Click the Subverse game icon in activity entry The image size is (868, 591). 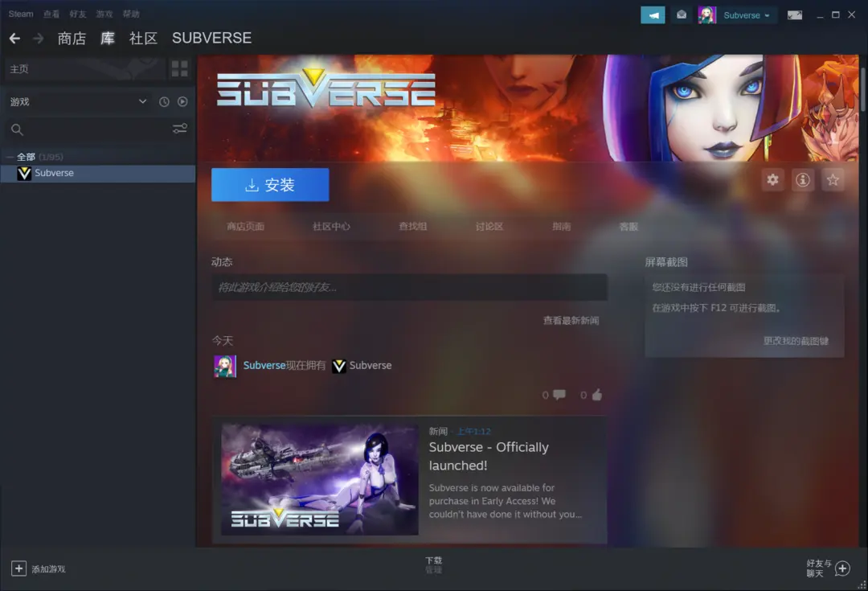[x=339, y=366]
